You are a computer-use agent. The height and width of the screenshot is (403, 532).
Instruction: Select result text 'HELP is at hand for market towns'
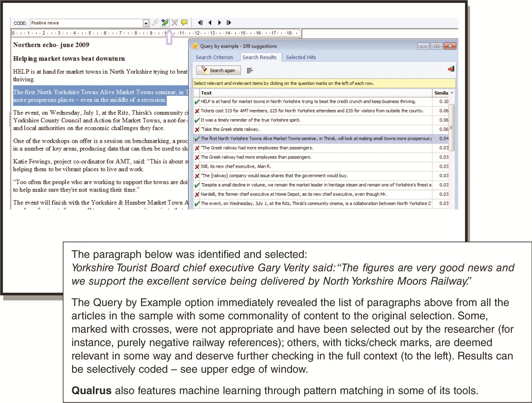(x=308, y=102)
